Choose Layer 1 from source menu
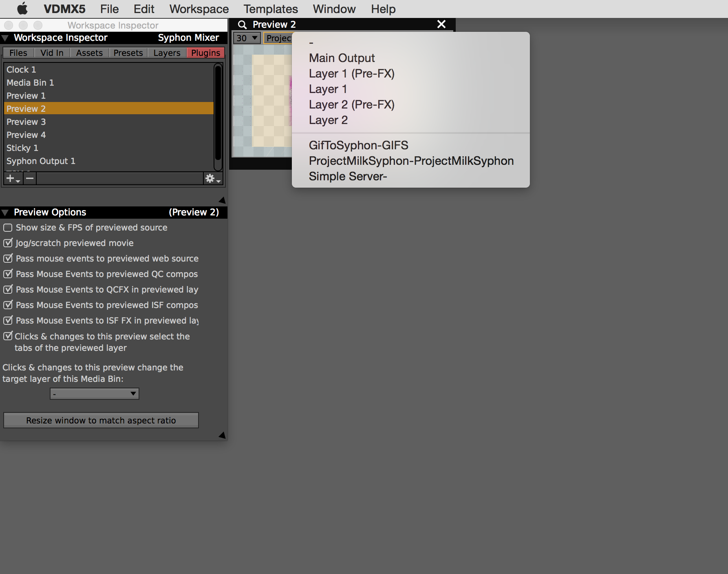The height and width of the screenshot is (574, 728). [x=411, y=89]
